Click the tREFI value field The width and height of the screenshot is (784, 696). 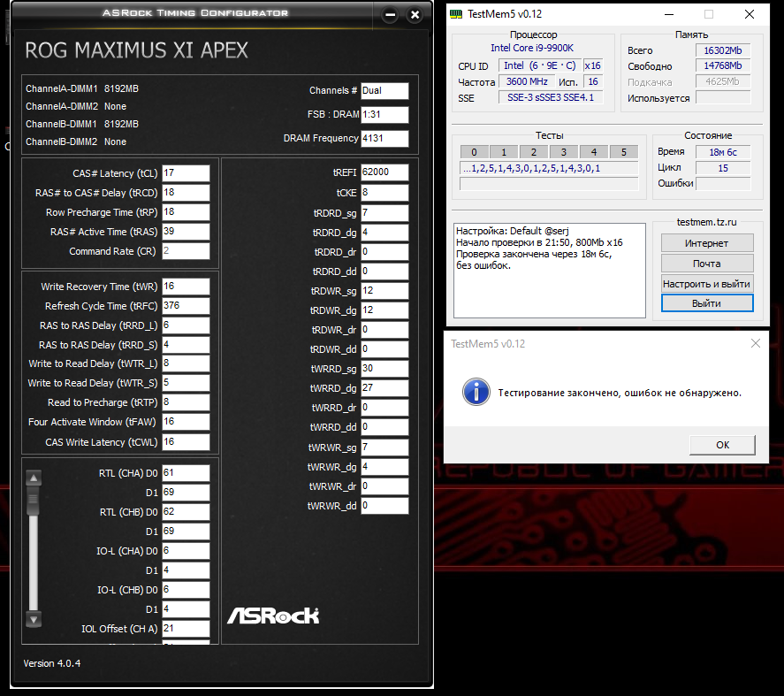pos(384,172)
